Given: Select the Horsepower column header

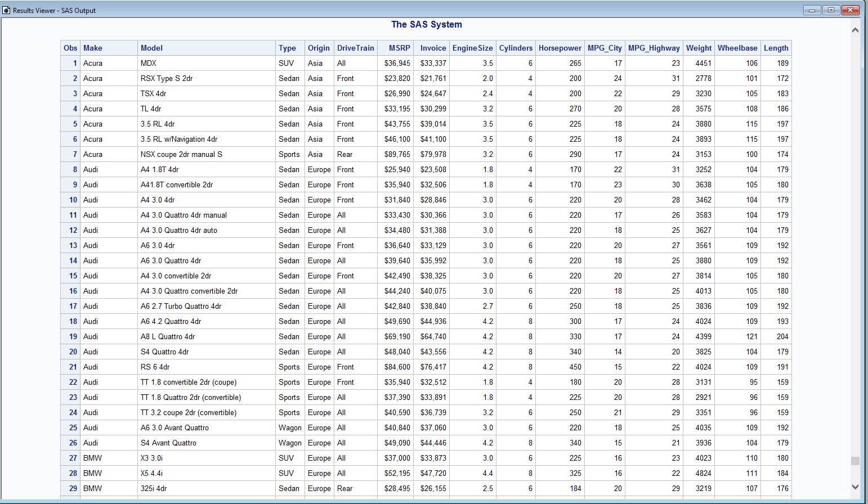Looking at the screenshot, I should [x=560, y=48].
